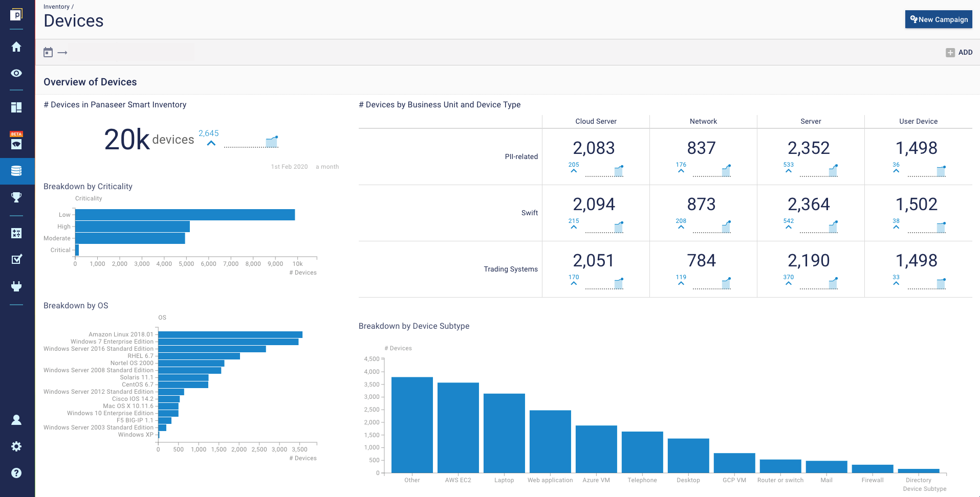Open the Home sidebar icon

pyautogui.click(x=16, y=47)
